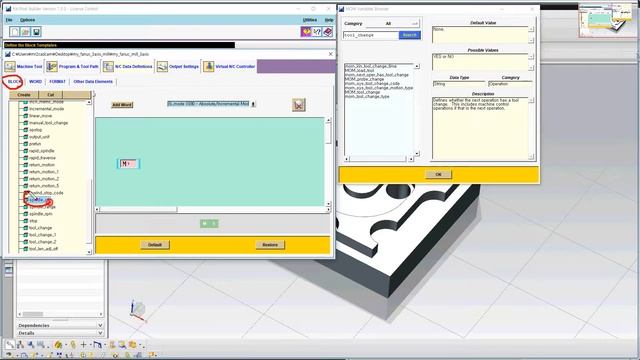Viewport: 640px width, 360px height.
Task: Select the BLOCK sub-tab
Action: (x=14, y=82)
